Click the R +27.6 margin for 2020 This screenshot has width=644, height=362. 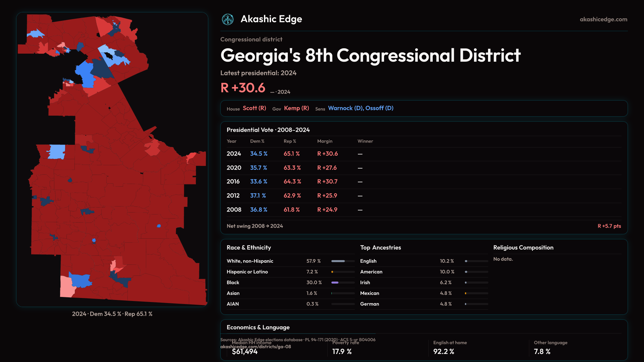click(x=327, y=168)
